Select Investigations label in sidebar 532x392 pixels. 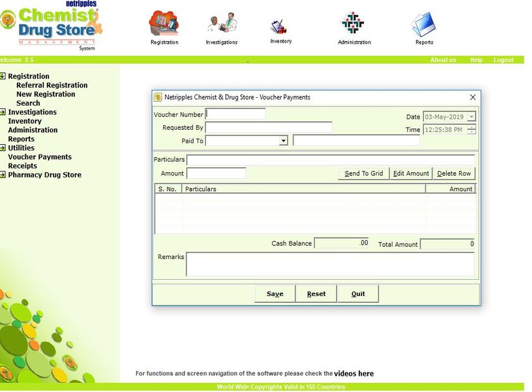(33, 112)
